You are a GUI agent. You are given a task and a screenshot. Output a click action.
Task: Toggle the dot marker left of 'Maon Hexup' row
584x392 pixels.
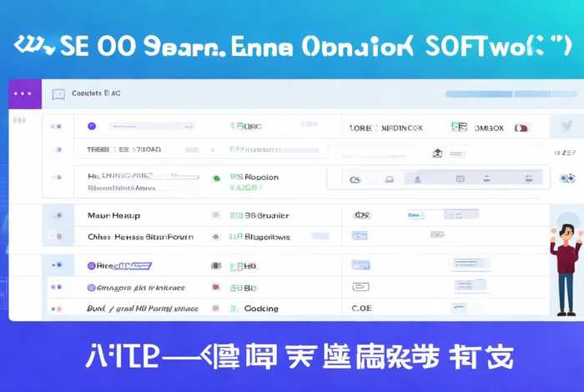58,215
